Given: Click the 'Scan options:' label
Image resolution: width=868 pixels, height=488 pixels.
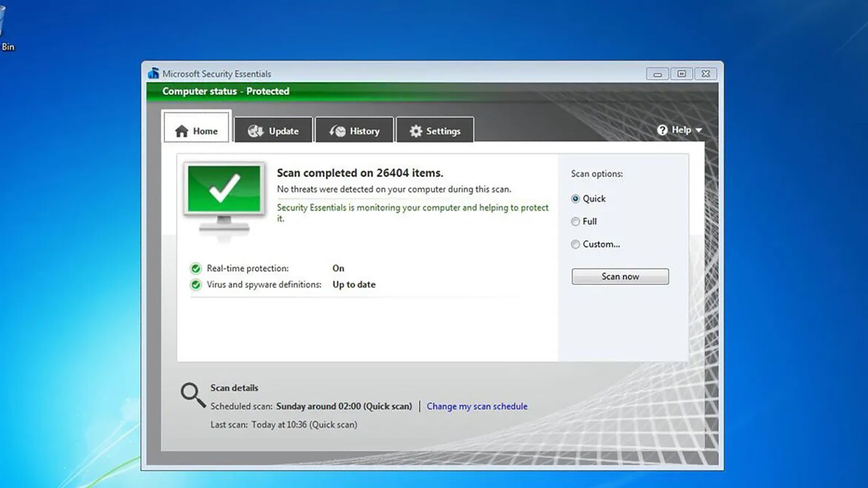Looking at the screenshot, I should pyautogui.click(x=597, y=174).
